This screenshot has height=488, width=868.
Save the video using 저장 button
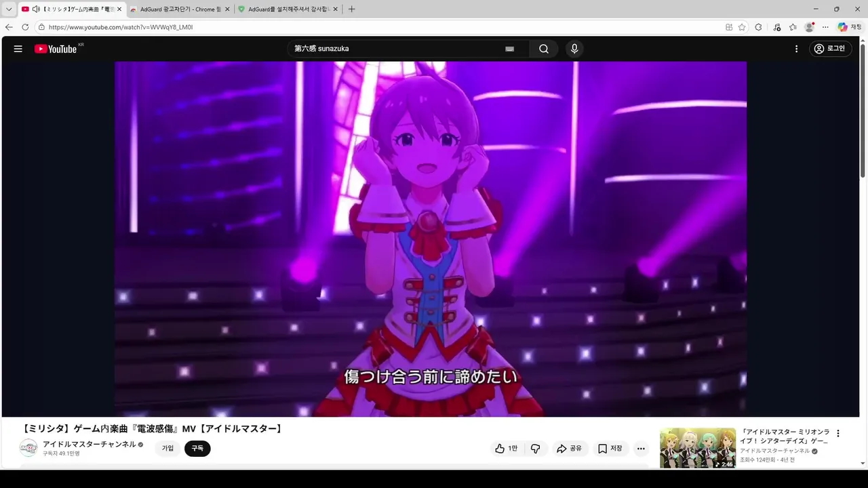(610, 449)
